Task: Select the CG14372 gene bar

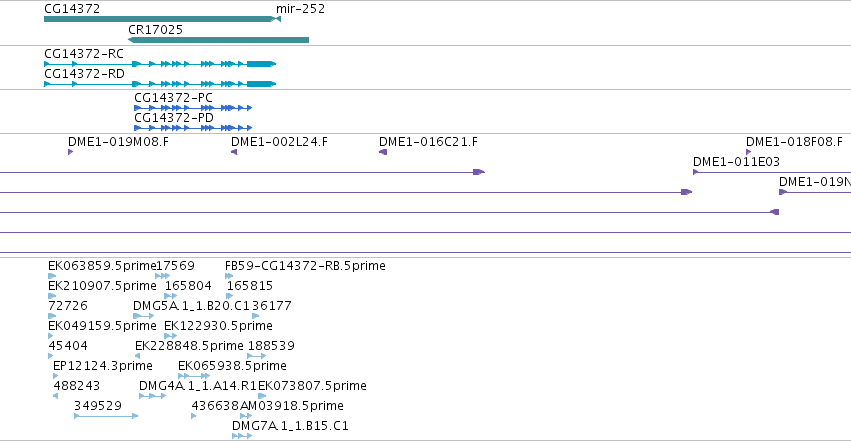Action: point(160,19)
